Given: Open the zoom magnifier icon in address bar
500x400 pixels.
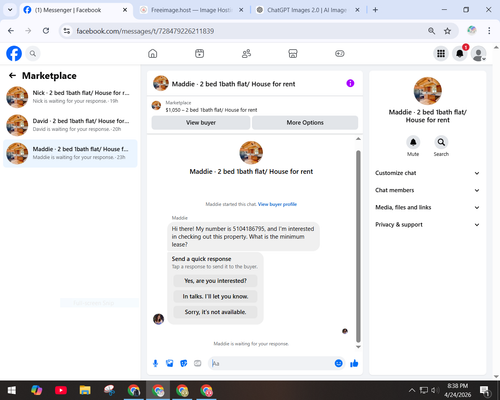Looking at the screenshot, I should (x=431, y=31).
